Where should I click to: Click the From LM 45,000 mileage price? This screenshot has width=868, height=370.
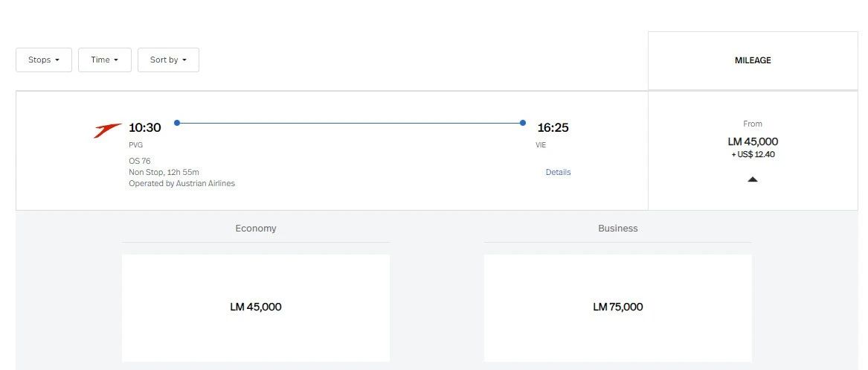tap(753, 141)
